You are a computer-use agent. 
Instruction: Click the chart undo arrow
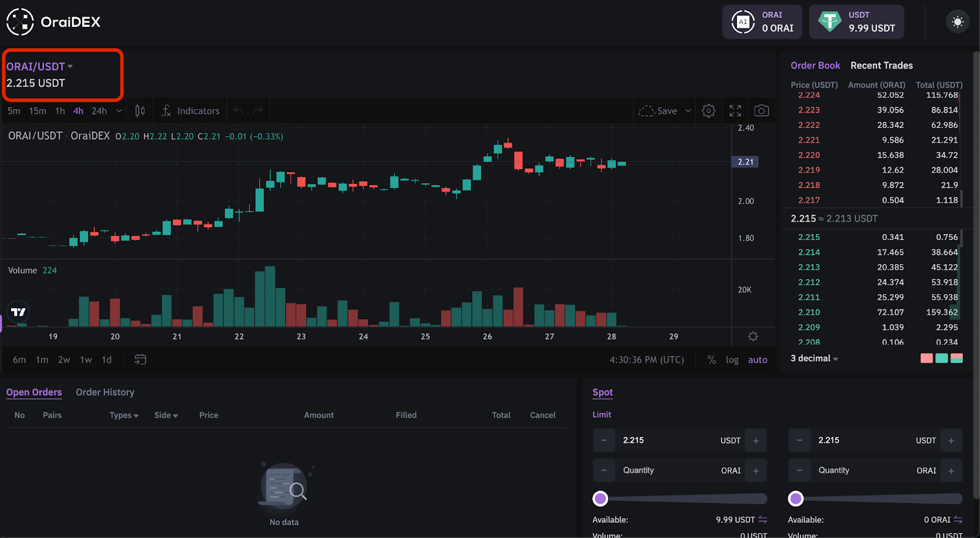pos(239,111)
